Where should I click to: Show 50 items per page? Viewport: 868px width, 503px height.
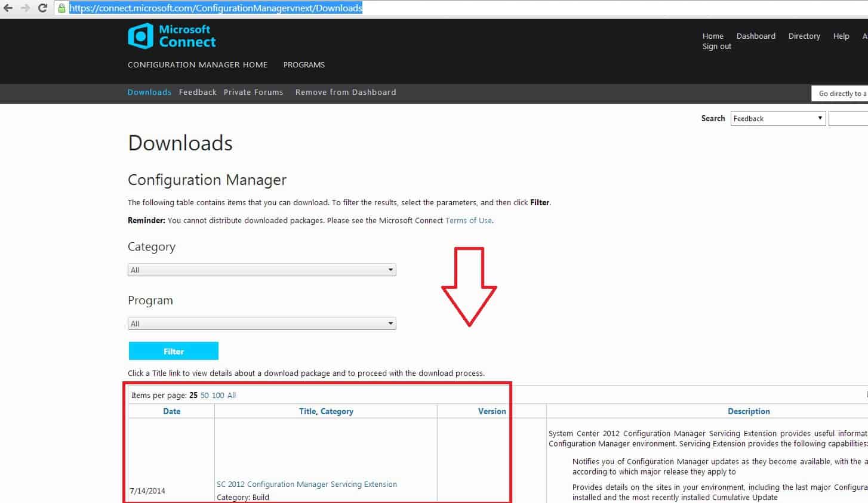(205, 395)
